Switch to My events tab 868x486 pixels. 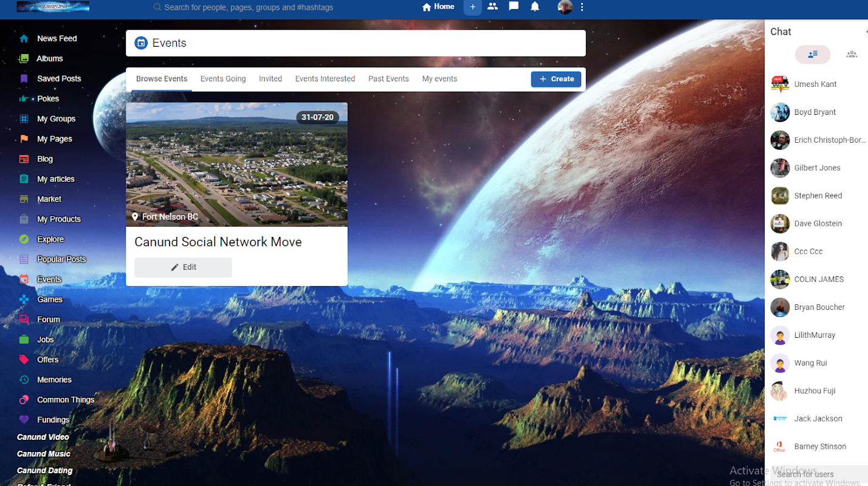(439, 79)
